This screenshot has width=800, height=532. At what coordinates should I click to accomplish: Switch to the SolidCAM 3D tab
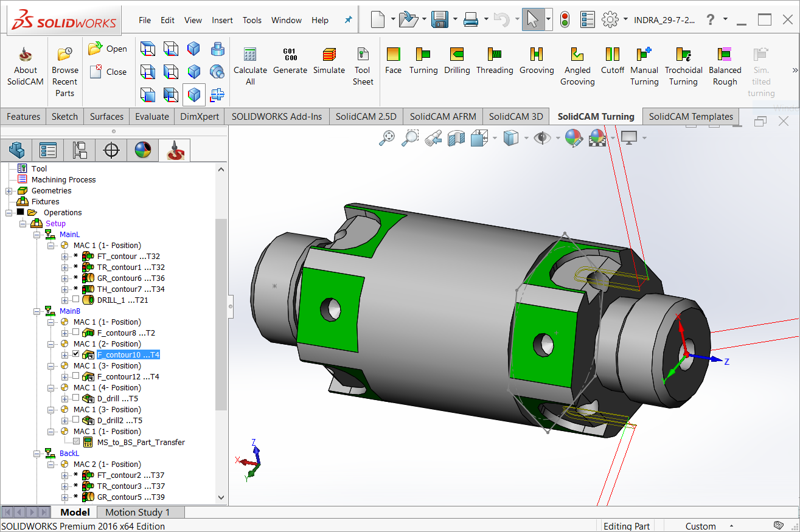515,116
